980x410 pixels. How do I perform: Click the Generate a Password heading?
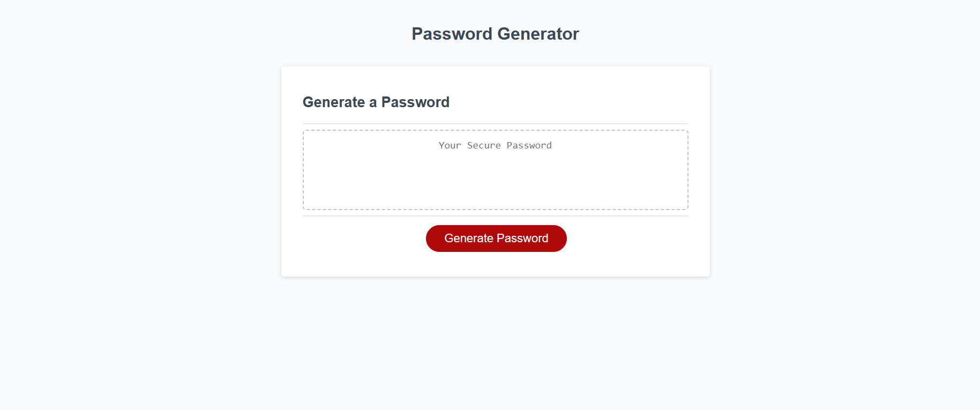(376, 102)
